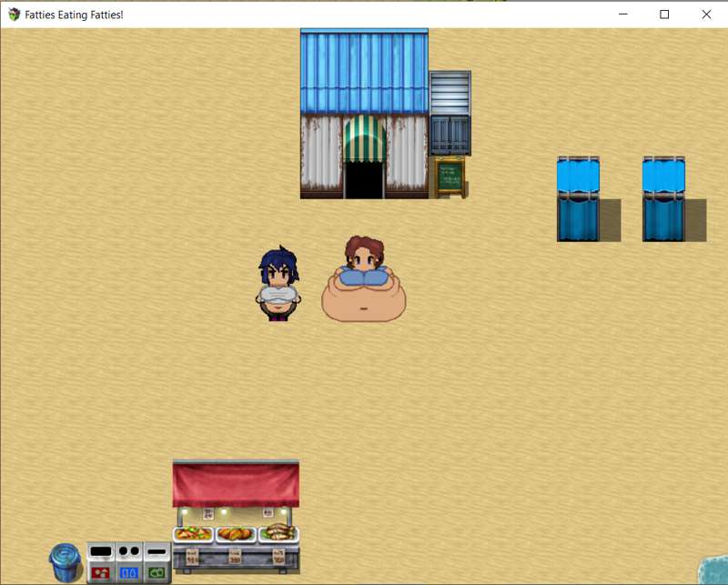Minimize the game window
Image resolution: width=728 pixels, height=585 pixels.
click(x=623, y=15)
